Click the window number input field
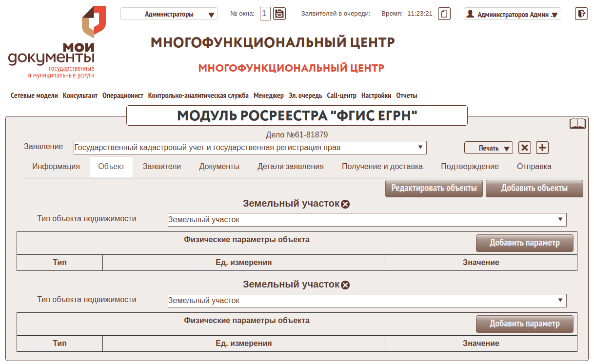Viewport: 594px width, 364px height. point(265,14)
